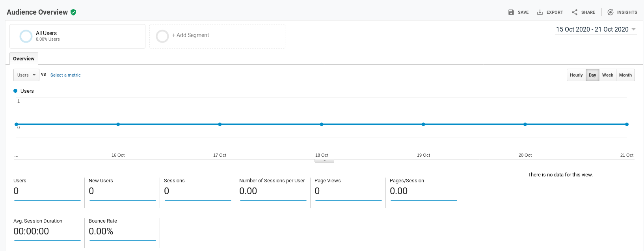
Task: Expand the annotations drawer below chart
Action: click(x=324, y=161)
